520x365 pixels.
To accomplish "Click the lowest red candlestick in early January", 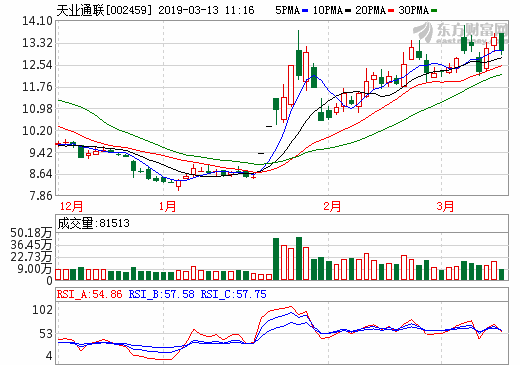I will pos(178,184).
